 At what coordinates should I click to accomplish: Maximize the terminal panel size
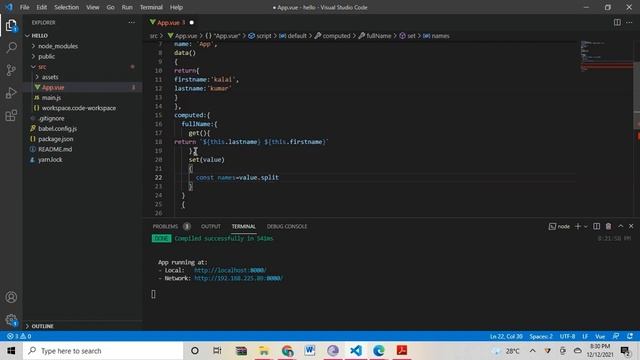pyautogui.click(x=620, y=226)
